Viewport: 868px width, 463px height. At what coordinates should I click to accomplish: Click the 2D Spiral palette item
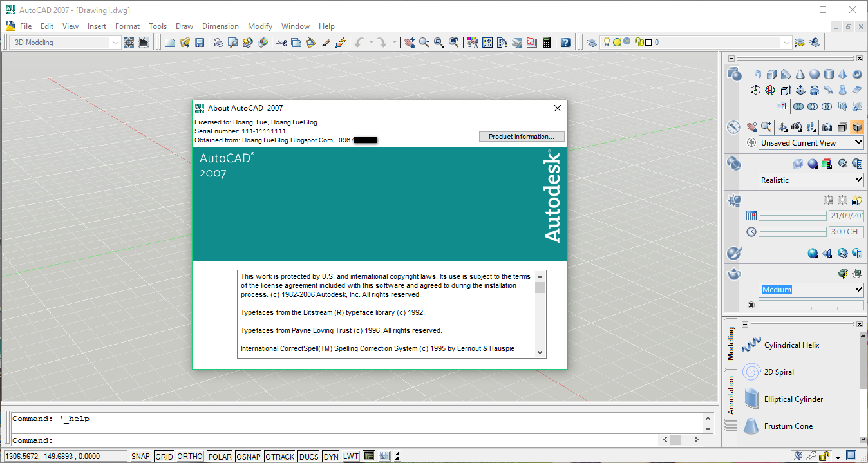pos(768,372)
